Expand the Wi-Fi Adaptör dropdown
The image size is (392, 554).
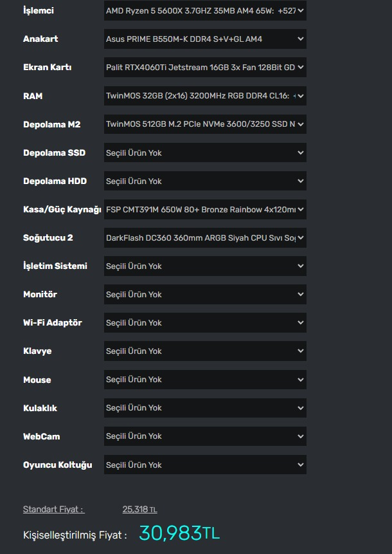point(205,322)
